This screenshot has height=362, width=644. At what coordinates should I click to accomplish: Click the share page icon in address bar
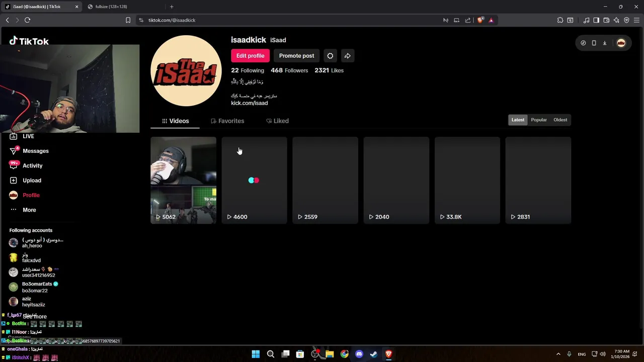[x=468, y=20]
